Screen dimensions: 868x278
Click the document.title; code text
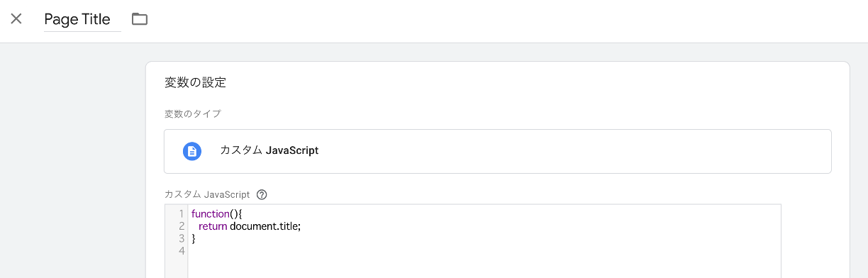click(x=265, y=226)
